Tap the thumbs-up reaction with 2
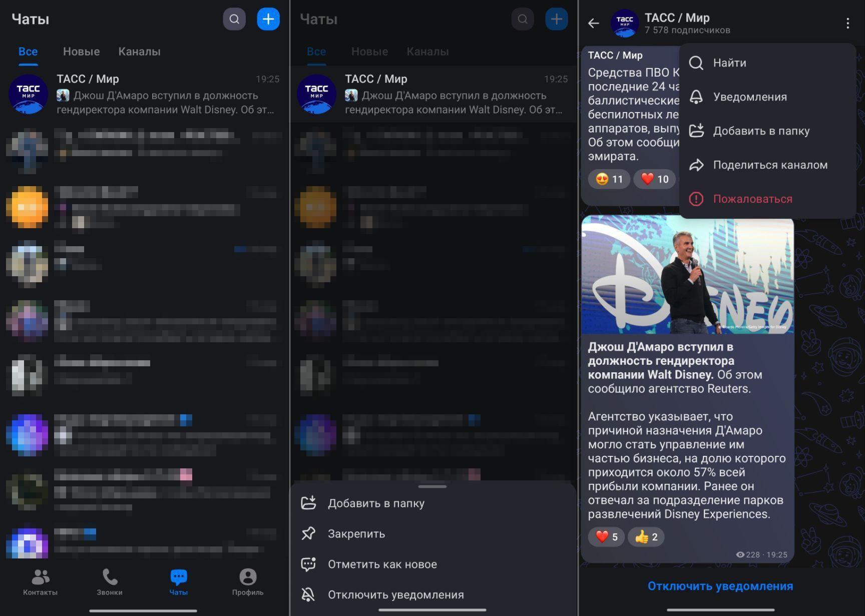The width and height of the screenshot is (865, 616). coord(646,537)
